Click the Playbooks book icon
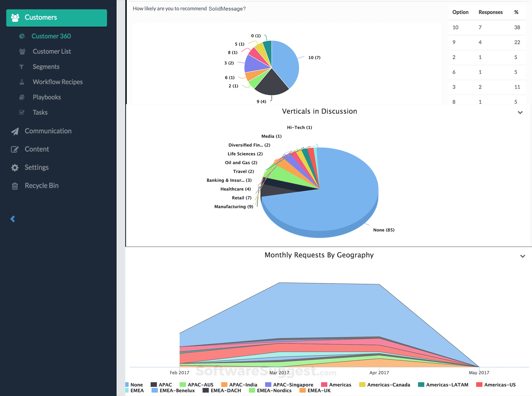The image size is (532, 396). pos(22,97)
